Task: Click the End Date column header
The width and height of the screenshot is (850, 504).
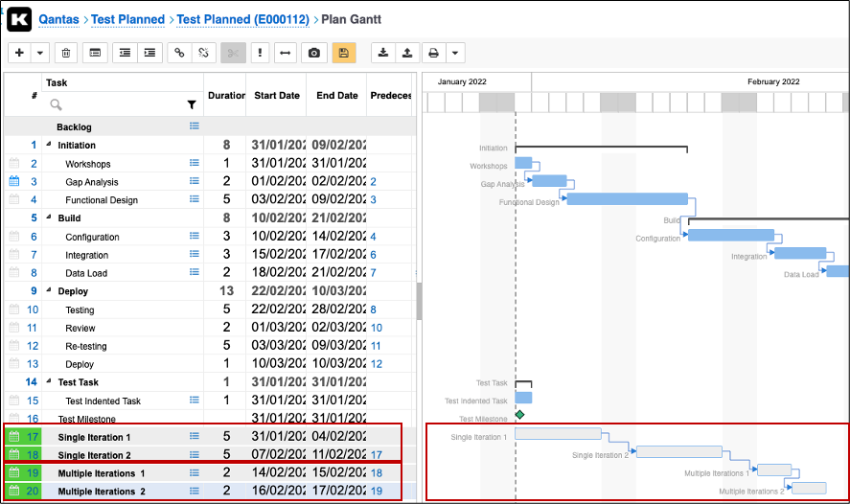Action: click(x=337, y=96)
